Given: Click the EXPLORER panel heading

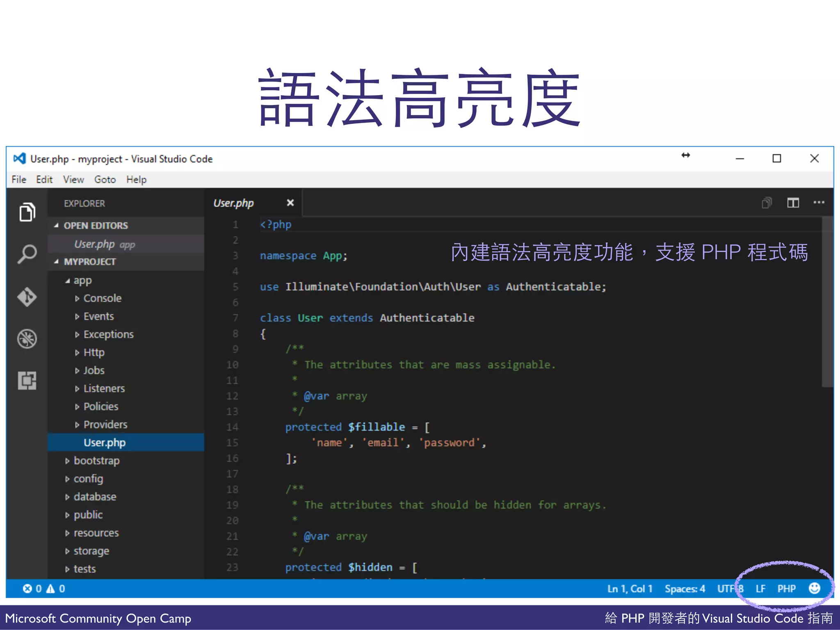Looking at the screenshot, I should [x=84, y=203].
